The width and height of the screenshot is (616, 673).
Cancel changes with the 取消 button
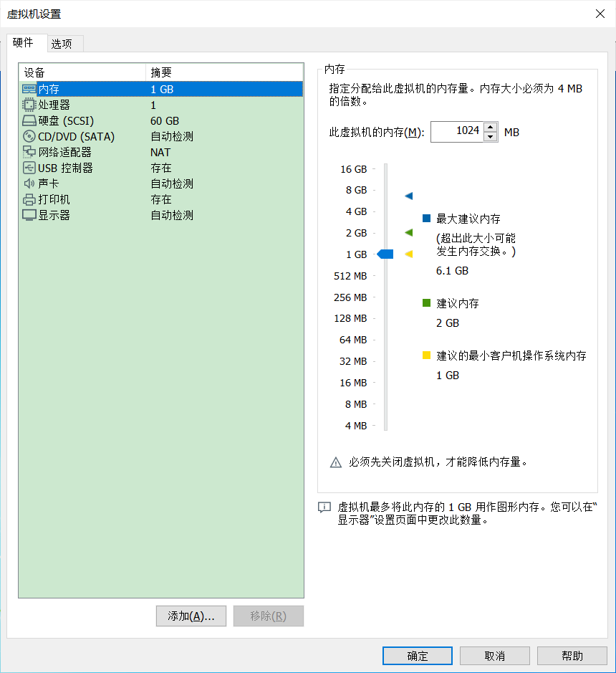[x=494, y=655]
